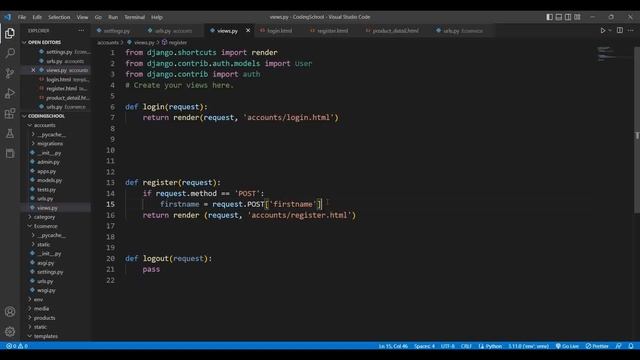Click Ln 15, Col 46 position
The image size is (640, 360).
point(393,346)
